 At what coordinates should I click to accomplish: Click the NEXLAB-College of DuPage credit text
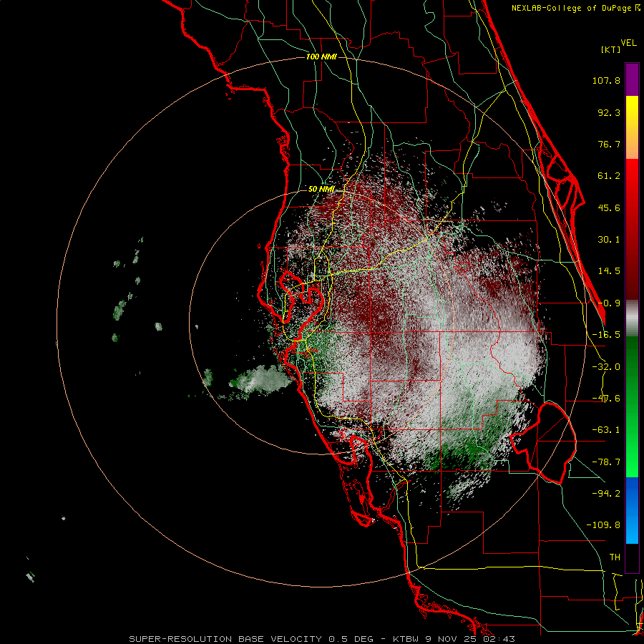tap(576, 8)
